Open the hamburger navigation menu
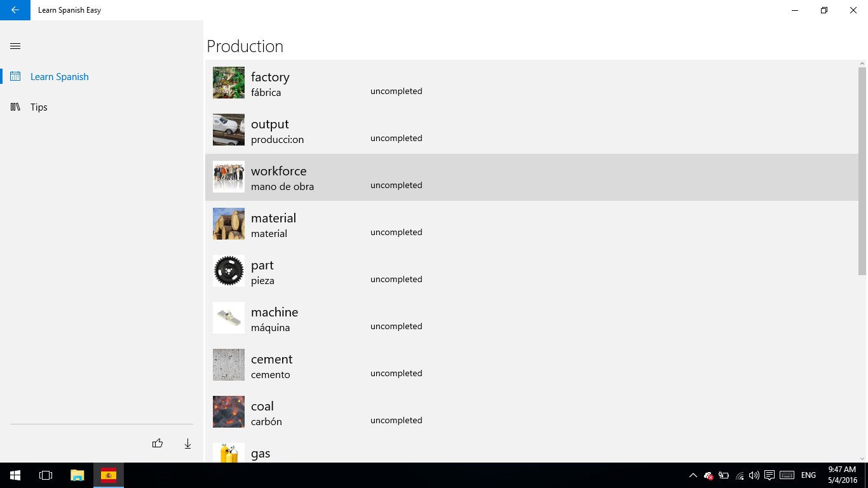 coord(16,46)
